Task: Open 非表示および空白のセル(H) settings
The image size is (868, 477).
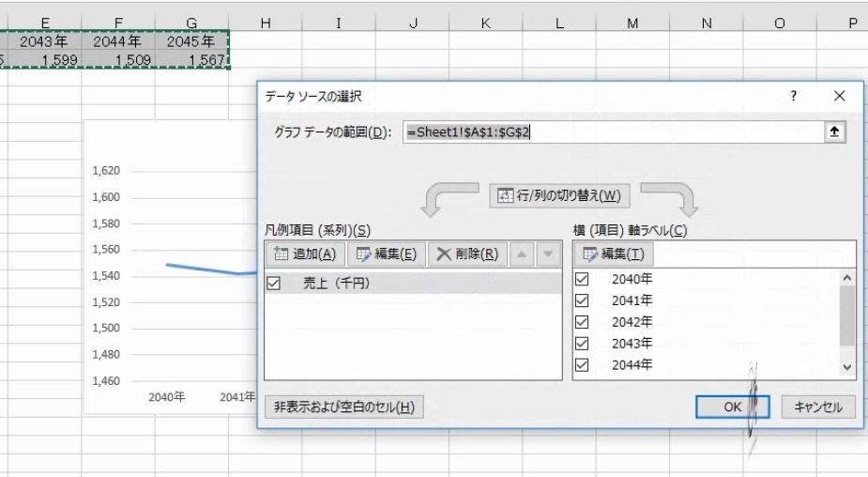Action: point(343,408)
